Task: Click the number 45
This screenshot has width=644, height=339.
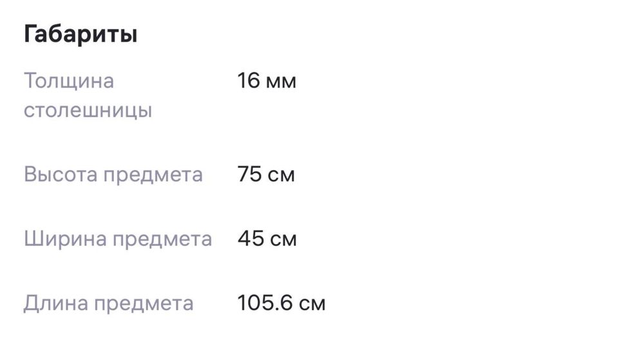Action: (251, 238)
